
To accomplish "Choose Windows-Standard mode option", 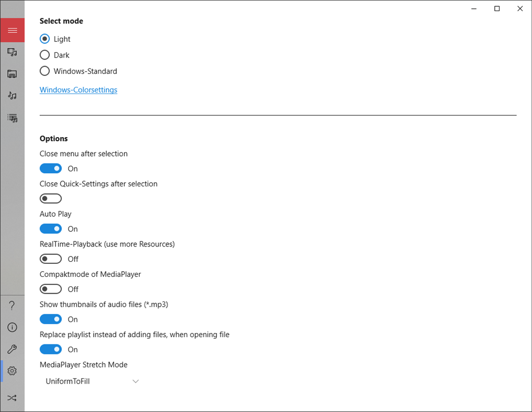I will click(45, 71).
